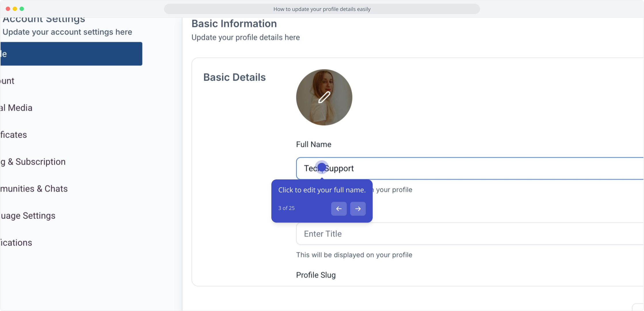Screen dimensions: 644x311
Task: Minimize window using yellow button
Action: pos(15,9)
